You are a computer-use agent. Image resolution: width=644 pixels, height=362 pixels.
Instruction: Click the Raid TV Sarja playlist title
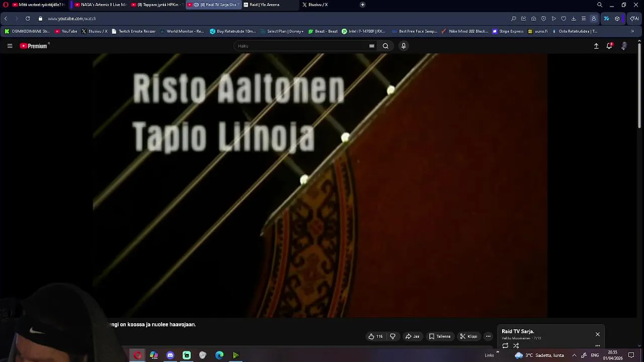coord(518,331)
